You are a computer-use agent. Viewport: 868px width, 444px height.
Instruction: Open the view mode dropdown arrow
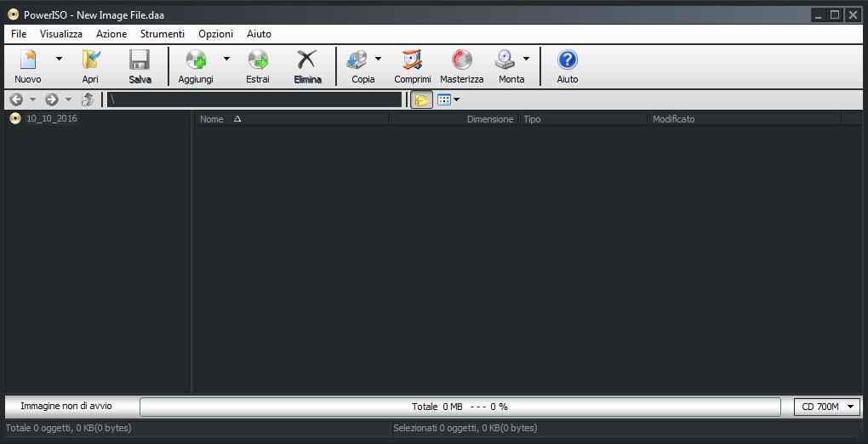[x=457, y=100]
